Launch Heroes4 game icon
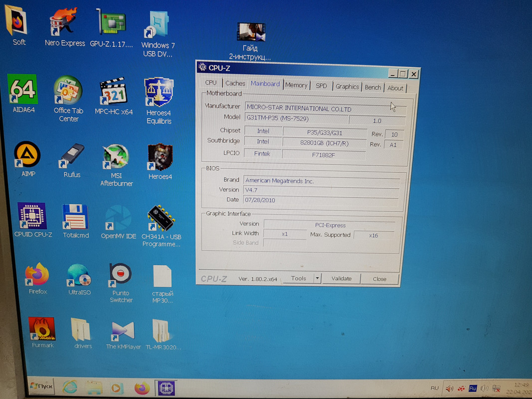532x399 pixels. [x=160, y=161]
